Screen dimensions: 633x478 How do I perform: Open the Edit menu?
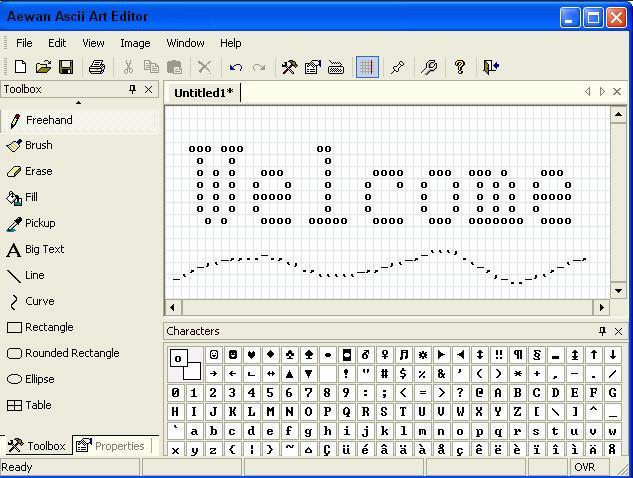pos(57,43)
